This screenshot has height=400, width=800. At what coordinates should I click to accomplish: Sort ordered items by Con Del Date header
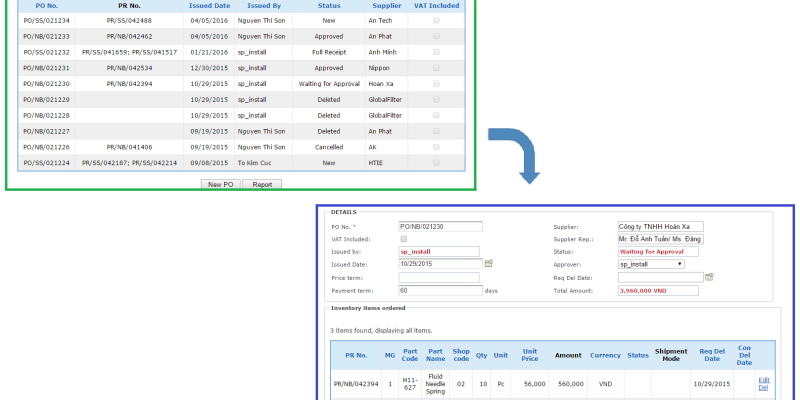(744, 355)
